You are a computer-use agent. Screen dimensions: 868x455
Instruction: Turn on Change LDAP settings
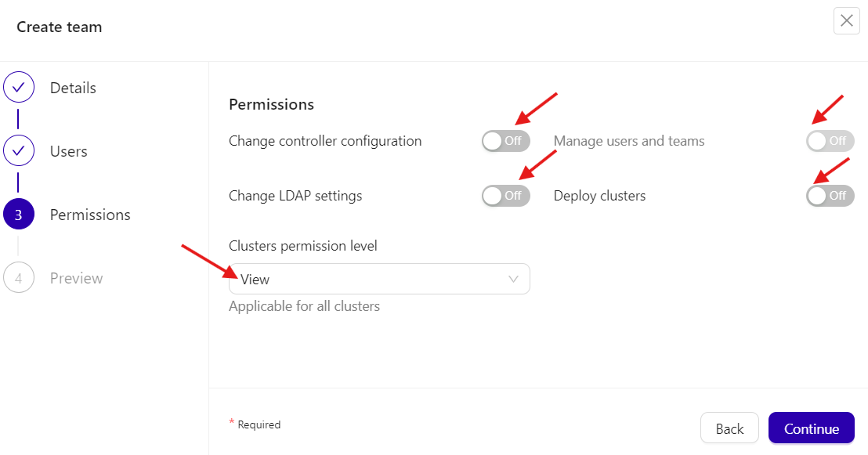pos(505,196)
